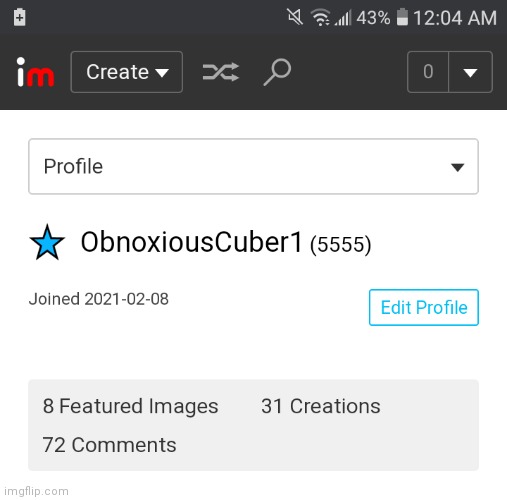
Task: Open search with the magnifying glass
Action: coord(277,72)
